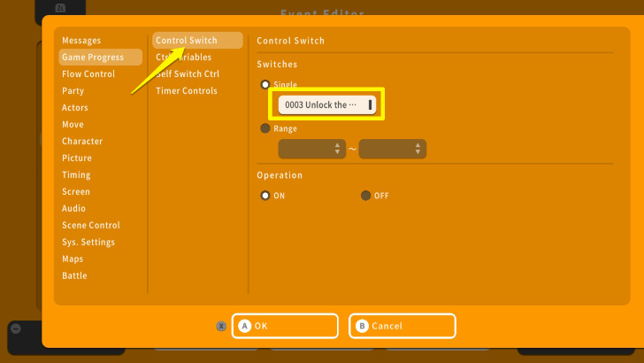Open the Flow Control category
The height and width of the screenshot is (363, 644).
88,74
